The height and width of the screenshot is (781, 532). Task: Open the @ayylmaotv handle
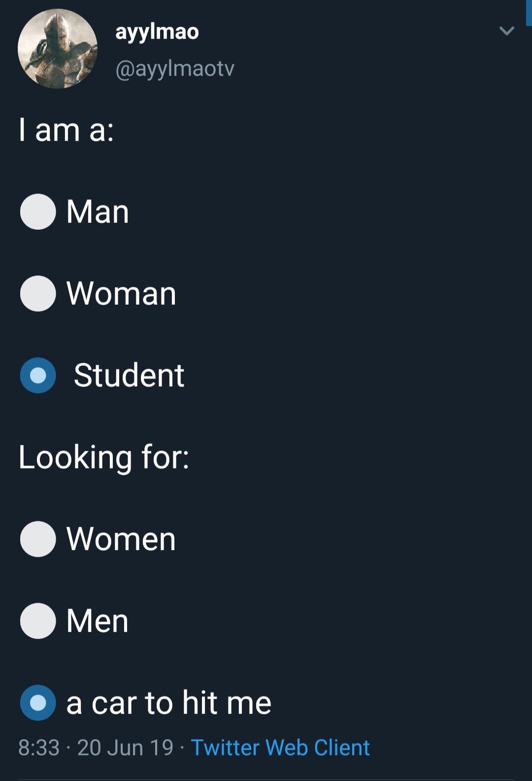(x=175, y=69)
